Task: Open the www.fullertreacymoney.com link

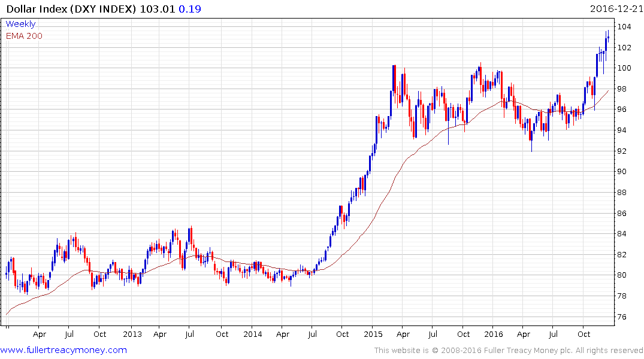Action: point(64,350)
